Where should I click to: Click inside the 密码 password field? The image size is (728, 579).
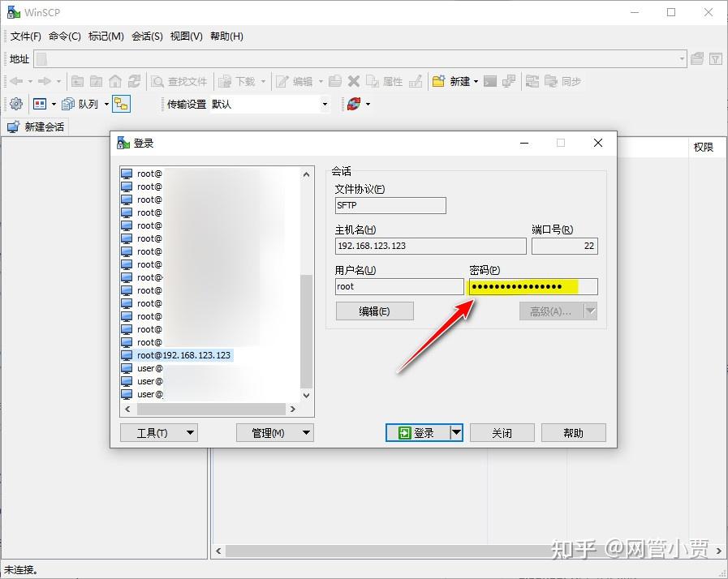(x=532, y=286)
